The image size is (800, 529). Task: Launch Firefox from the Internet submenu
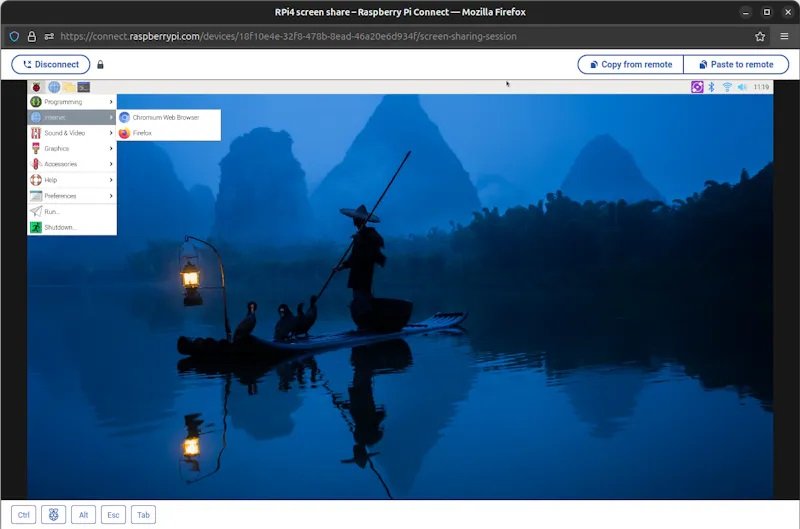(169, 133)
